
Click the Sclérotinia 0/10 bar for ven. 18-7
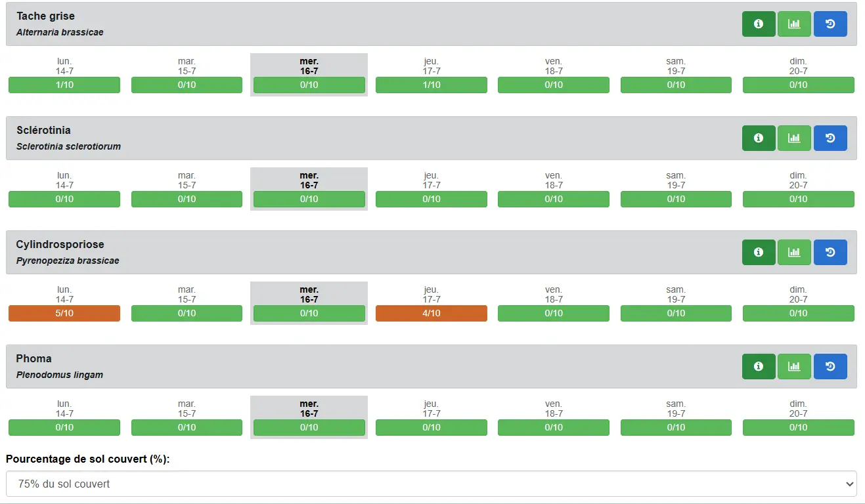coord(554,199)
